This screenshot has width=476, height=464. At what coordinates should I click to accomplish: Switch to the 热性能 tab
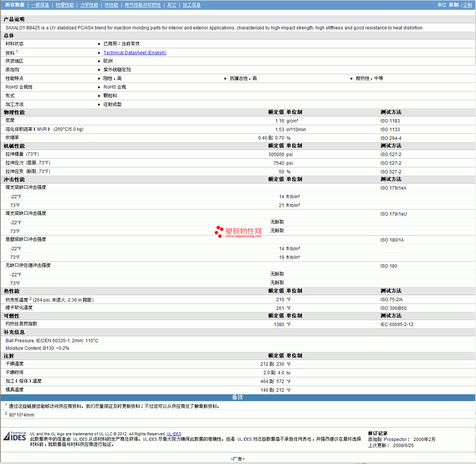(x=111, y=5)
